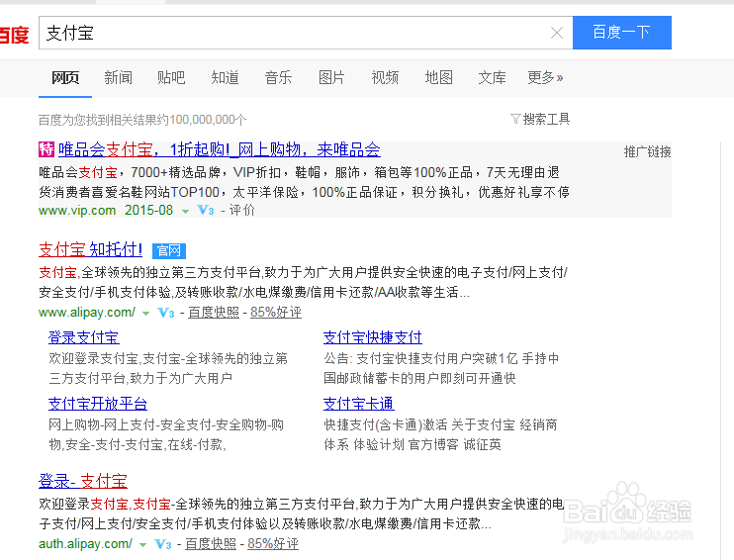This screenshot has width=734, height=560.
Task: Click V3 icon on www.alipay.com result
Action: pos(166,313)
